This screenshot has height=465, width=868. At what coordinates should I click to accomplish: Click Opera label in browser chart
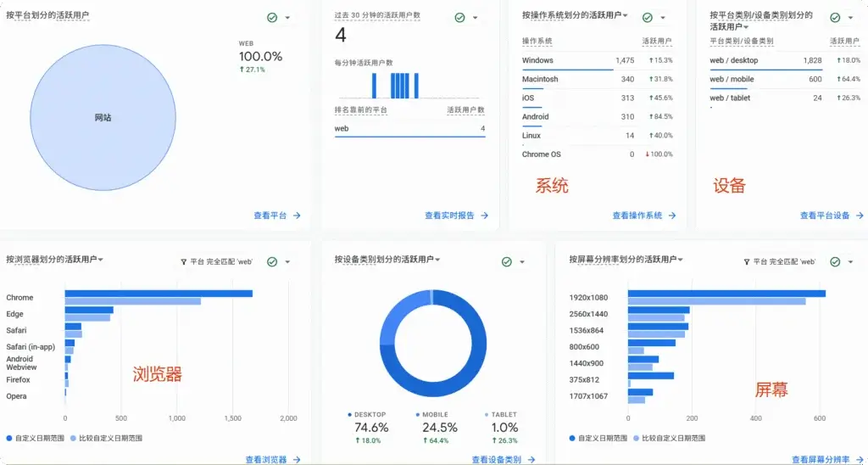pyautogui.click(x=16, y=396)
